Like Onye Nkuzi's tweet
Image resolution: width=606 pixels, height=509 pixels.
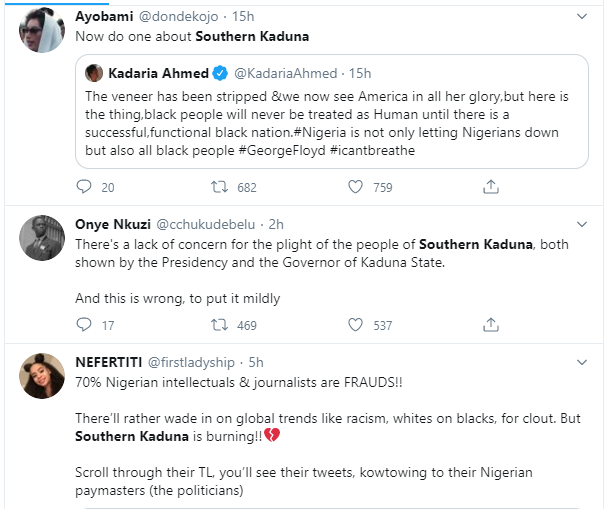(x=354, y=325)
